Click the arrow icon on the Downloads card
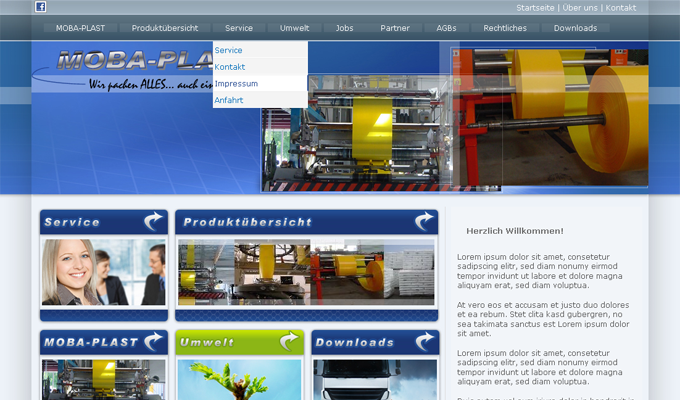 coord(425,341)
